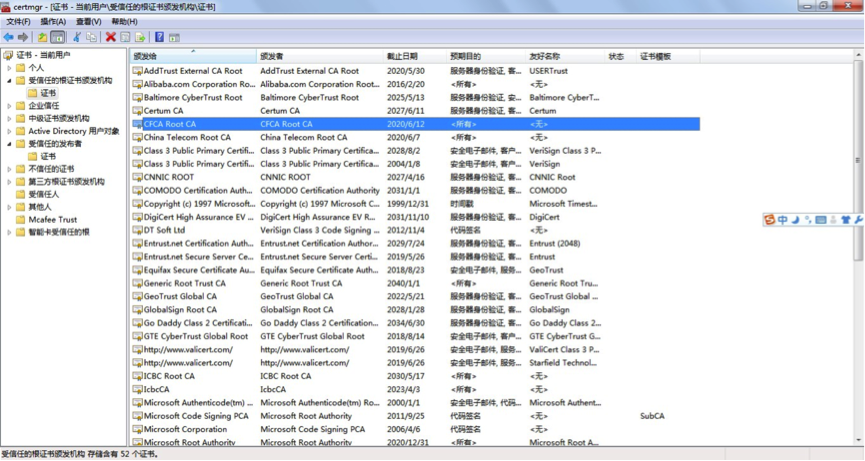The image size is (865, 461).
Task: Click the Cut scissors toolbar icon
Action: (x=77, y=37)
